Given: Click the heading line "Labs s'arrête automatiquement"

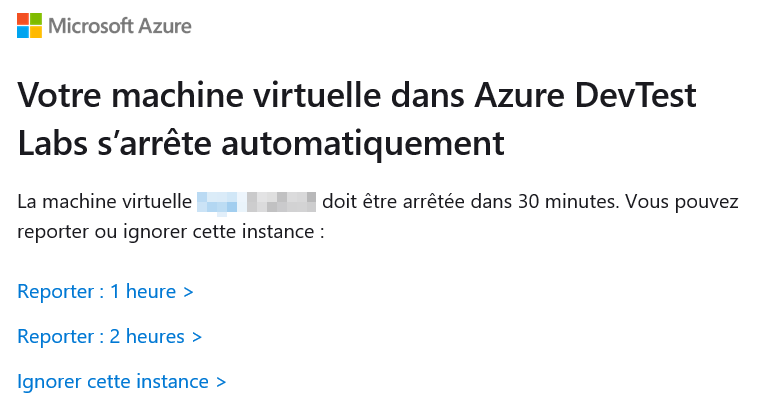Looking at the screenshot, I should (x=261, y=143).
